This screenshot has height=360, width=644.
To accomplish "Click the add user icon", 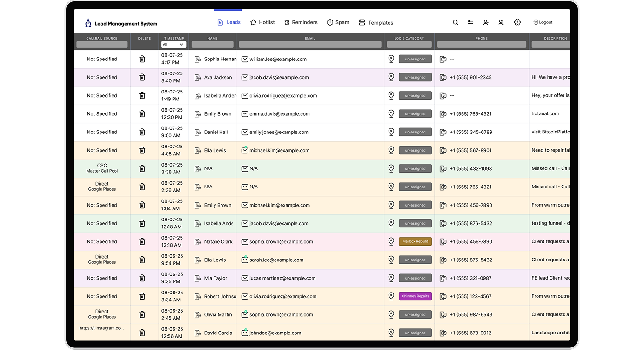I will click(x=486, y=22).
